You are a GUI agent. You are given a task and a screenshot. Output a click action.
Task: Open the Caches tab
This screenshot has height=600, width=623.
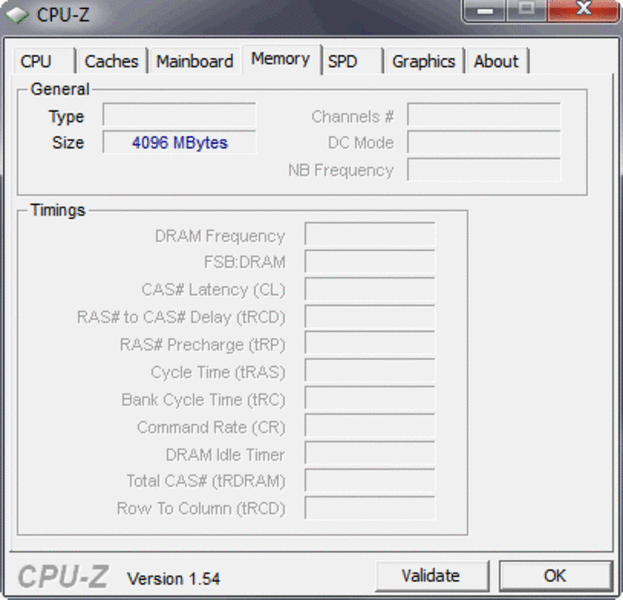tap(112, 61)
